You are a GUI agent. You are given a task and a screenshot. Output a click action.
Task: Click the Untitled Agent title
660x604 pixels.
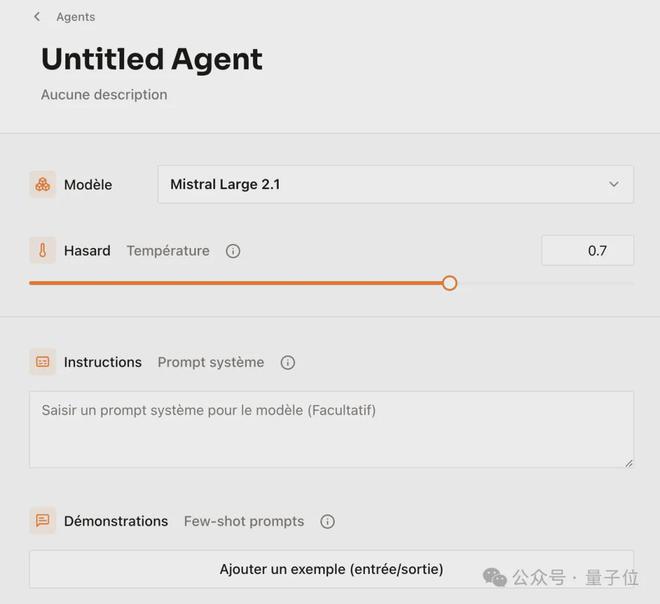(152, 59)
